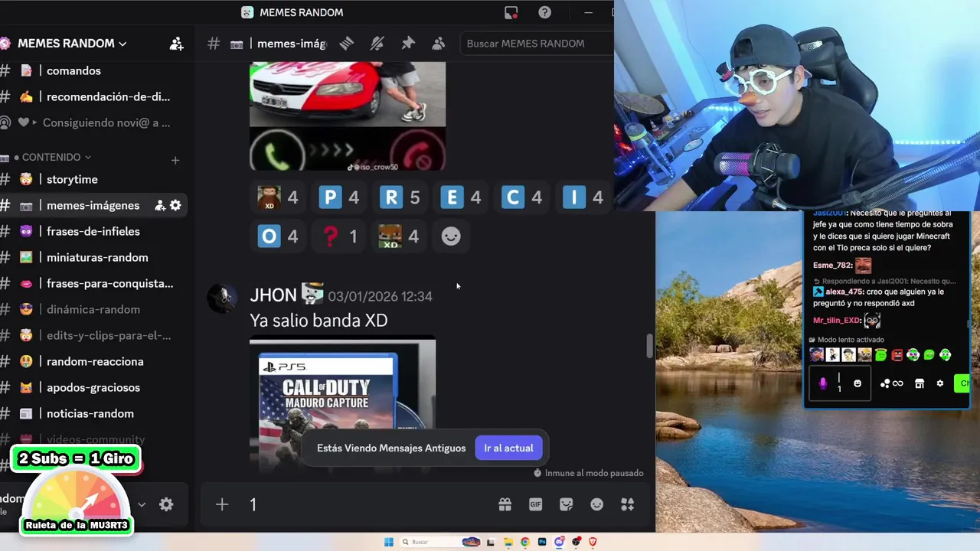This screenshot has width=980, height=551.
Task: Open the Call of Duty Maduro Capture image
Action: (x=342, y=403)
